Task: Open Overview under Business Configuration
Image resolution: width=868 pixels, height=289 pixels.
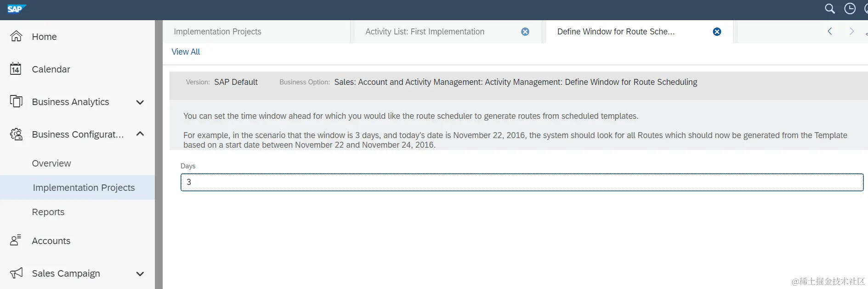Action: (51, 163)
